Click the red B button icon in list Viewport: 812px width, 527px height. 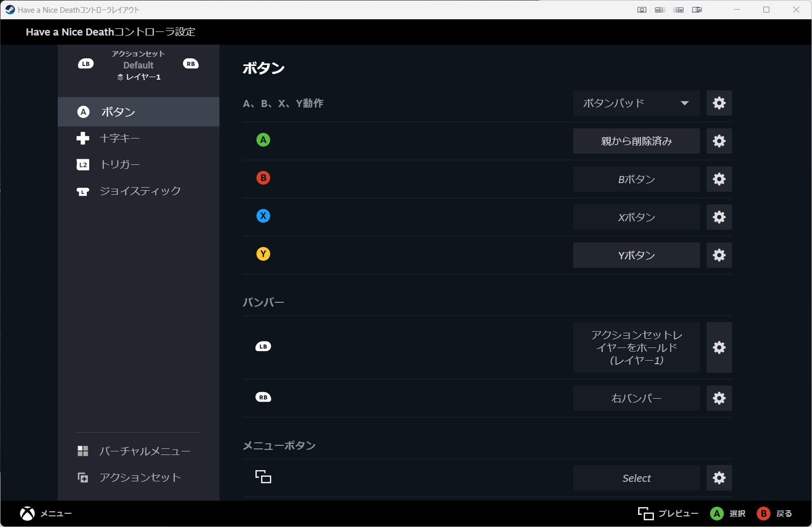263,178
